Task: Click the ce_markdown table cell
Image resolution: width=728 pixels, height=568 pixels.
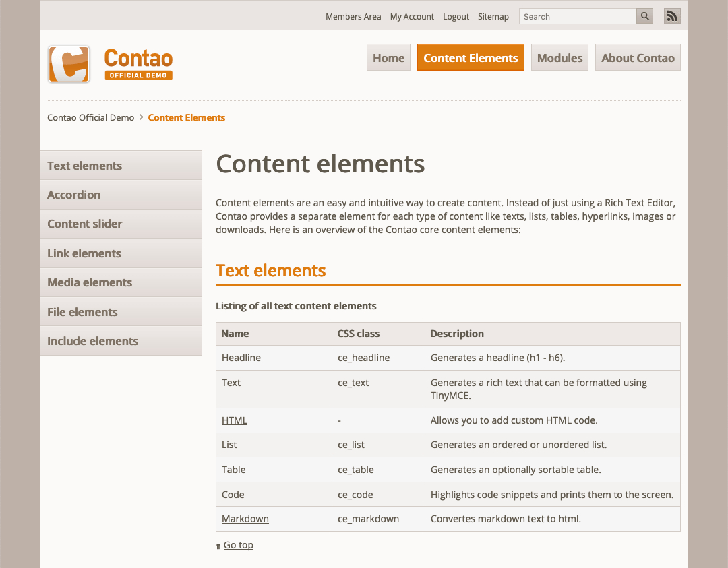Action: click(378, 519)
